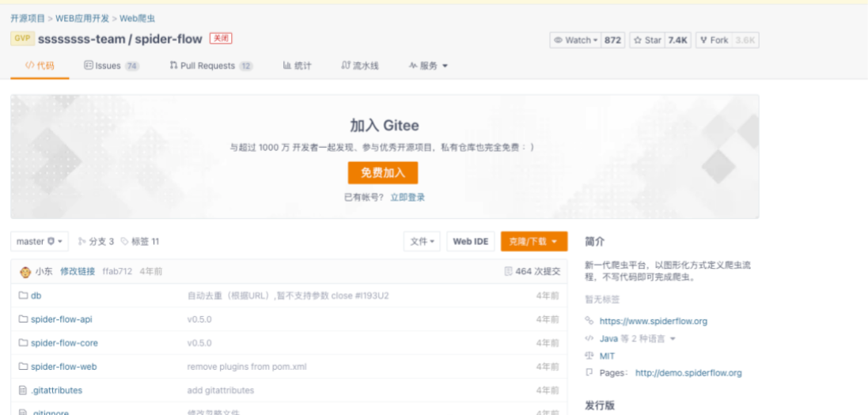The width and height of the screenshot is (868, 415).
Task: Click the GVP badge icon
Action: coord(22,40)
